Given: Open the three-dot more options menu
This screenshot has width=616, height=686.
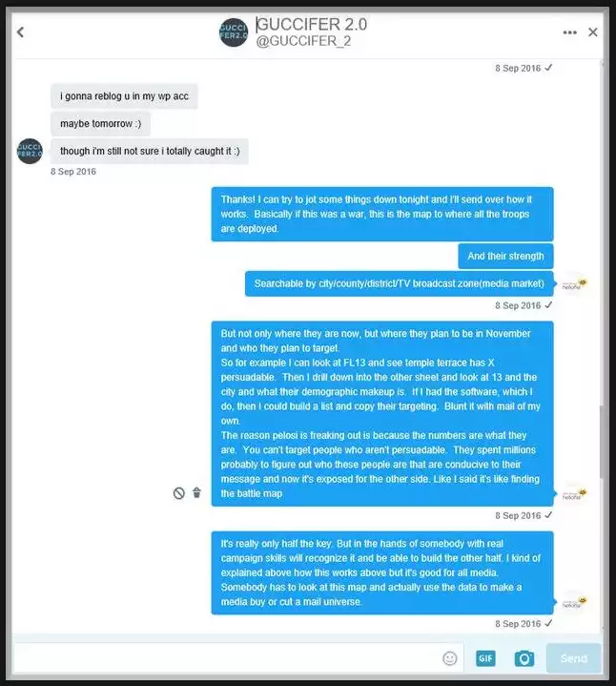Looking at the screenshot, I should pyautogui.click(x=569, y=32).
